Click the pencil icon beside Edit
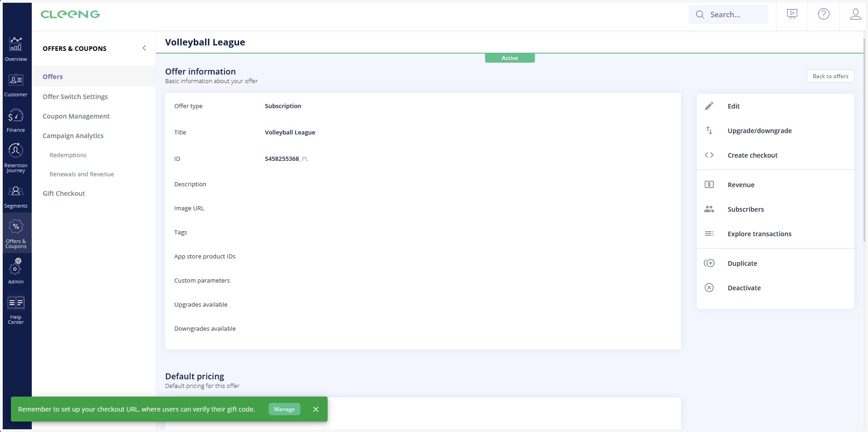This screenshot has width=868, height=432. [709, 106]
